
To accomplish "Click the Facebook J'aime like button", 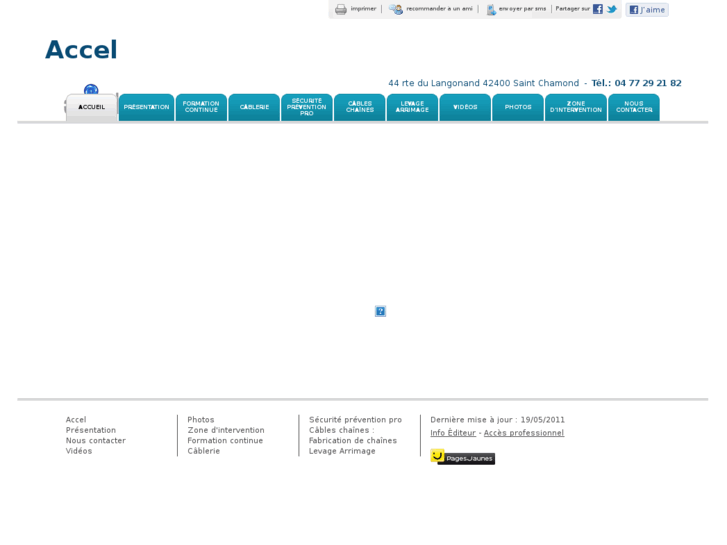I will pyautogui.click(x=647, y=9).
